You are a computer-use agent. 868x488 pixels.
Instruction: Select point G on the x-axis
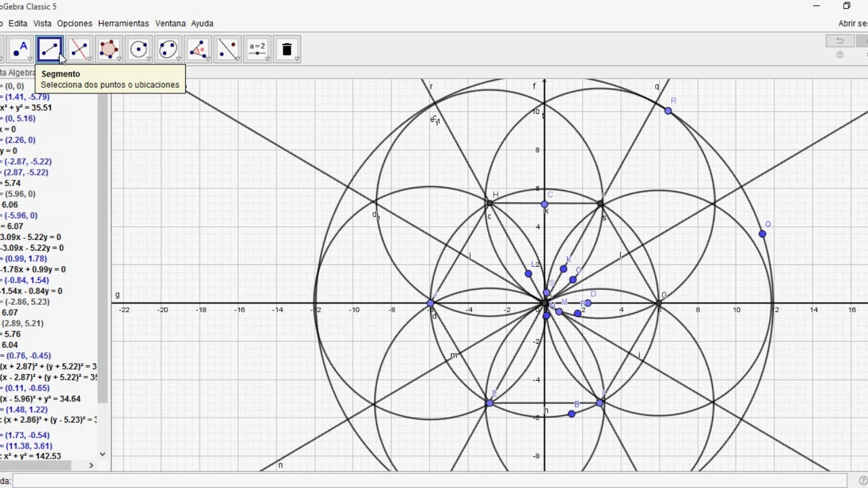click(658, 303)
